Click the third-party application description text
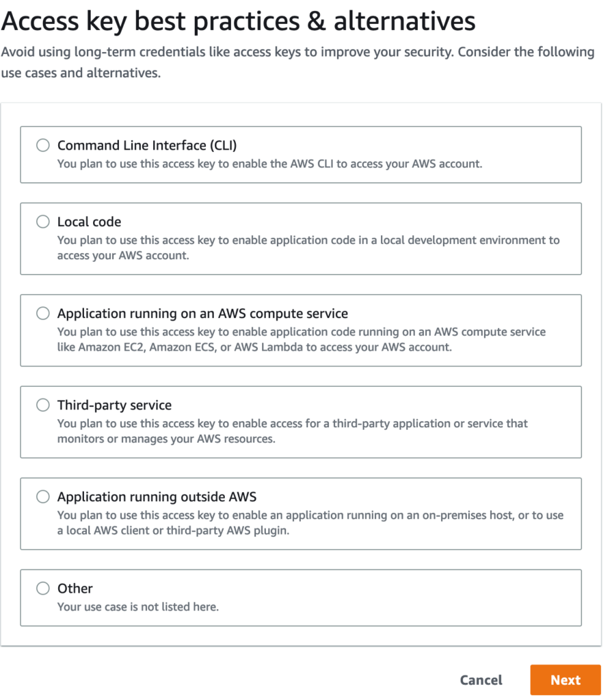Image resolution: width=612 pixels, height=700 pixels. [292, 431]
